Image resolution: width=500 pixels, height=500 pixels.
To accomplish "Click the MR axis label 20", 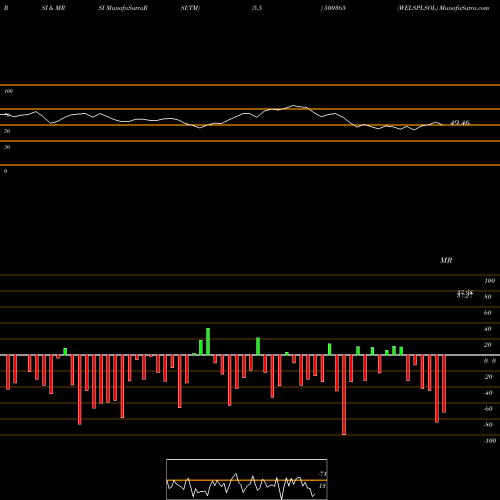I will [488, 345].
